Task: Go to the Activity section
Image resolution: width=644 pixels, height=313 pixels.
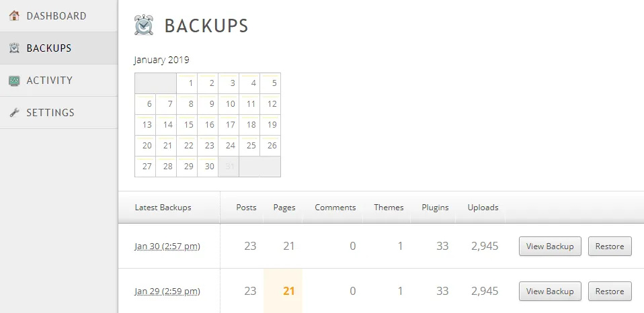Action: click(x=49, y=81)
